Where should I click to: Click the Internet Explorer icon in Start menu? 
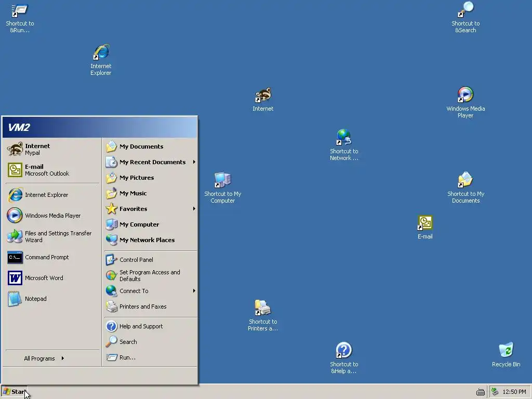[x=15, y=195]
